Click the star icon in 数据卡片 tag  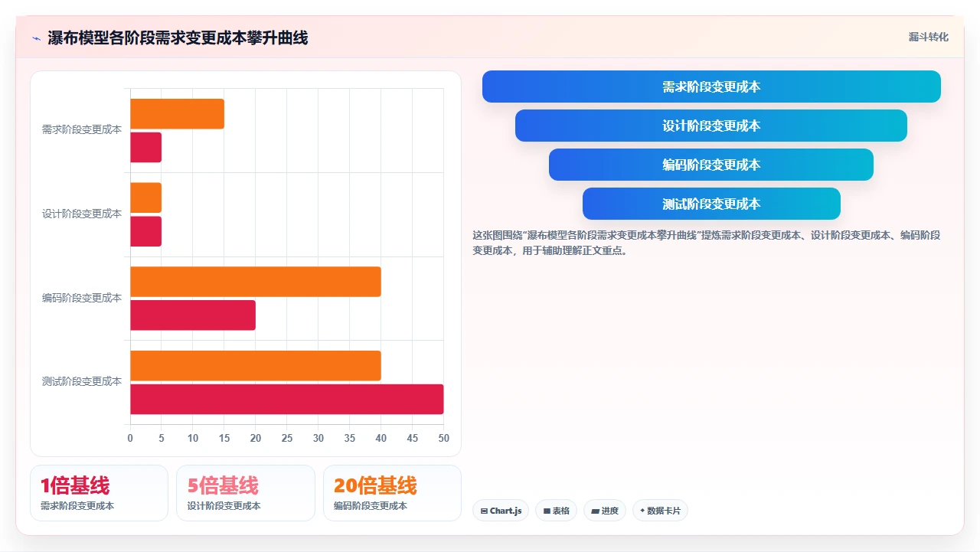pos(642,510)
